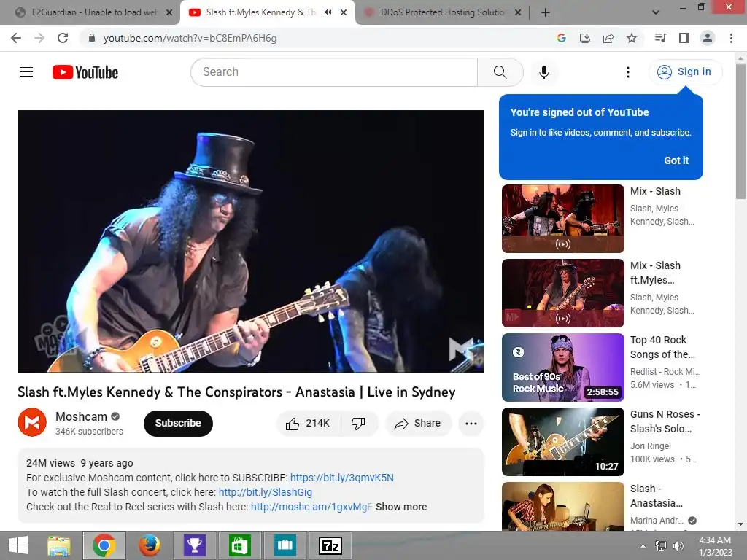Open the moshc.am Real to Reel link

[x=311, y=507]
